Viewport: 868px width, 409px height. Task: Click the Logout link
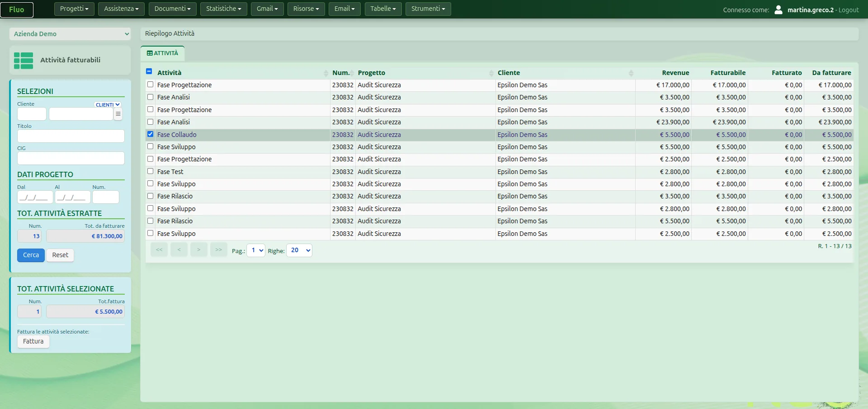pyautogui.click(x=849, y=10)
